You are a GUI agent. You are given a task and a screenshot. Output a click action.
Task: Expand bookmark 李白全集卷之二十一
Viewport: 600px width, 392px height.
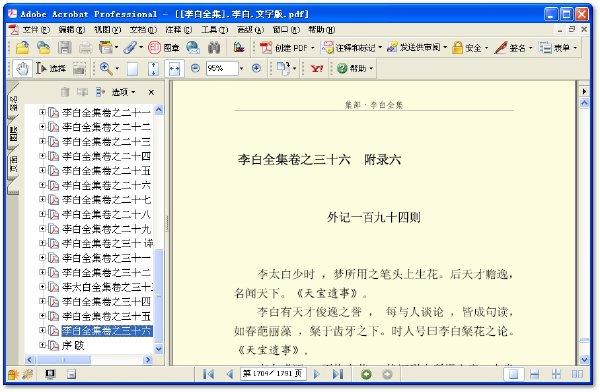click(x=42, y=112)
